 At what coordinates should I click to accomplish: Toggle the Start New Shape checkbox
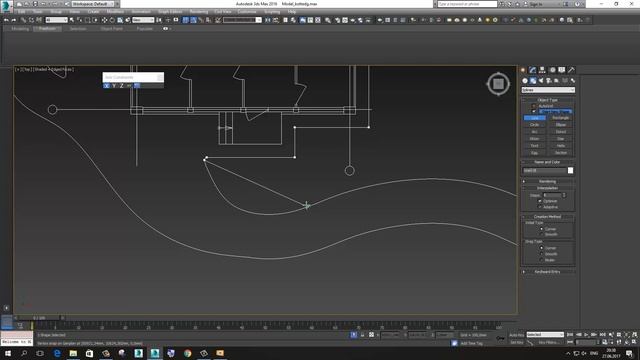533,111
